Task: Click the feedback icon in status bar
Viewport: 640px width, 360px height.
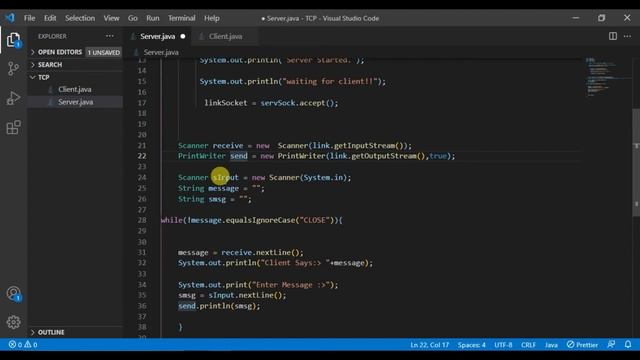Action: coord(611,344)
